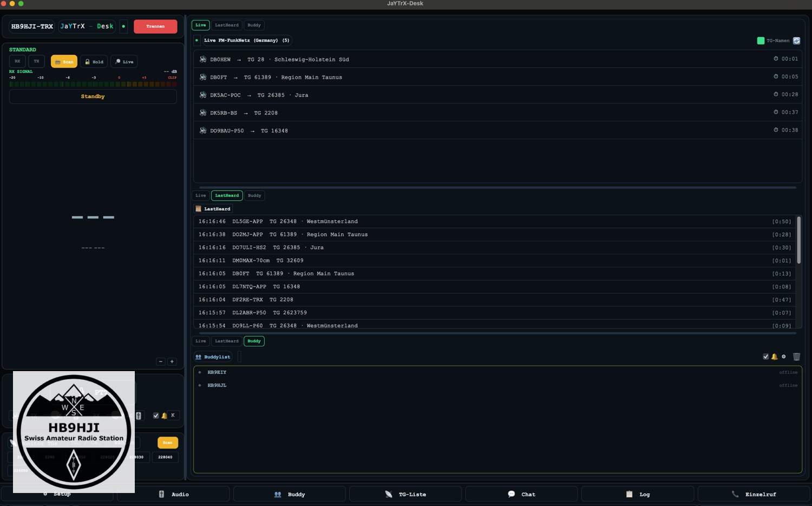
Task: Select the highlighted LastHeard tab in the middle tab row
Action: coord(227,196)
